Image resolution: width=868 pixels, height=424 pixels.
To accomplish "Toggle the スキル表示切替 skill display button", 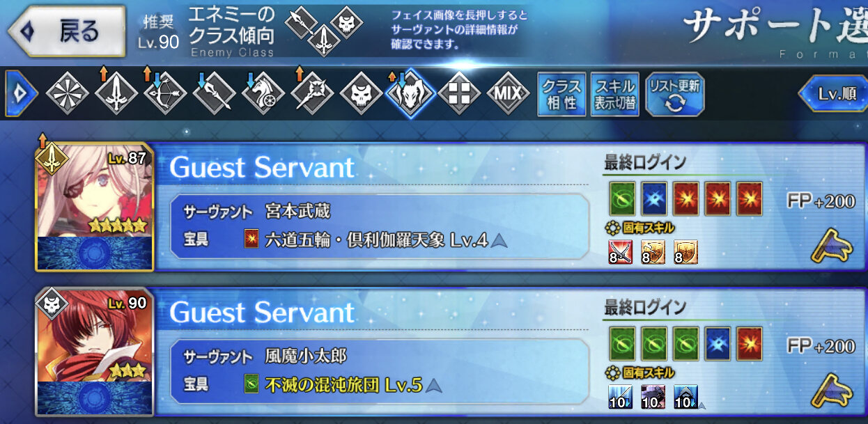I will tap(615, 94).
